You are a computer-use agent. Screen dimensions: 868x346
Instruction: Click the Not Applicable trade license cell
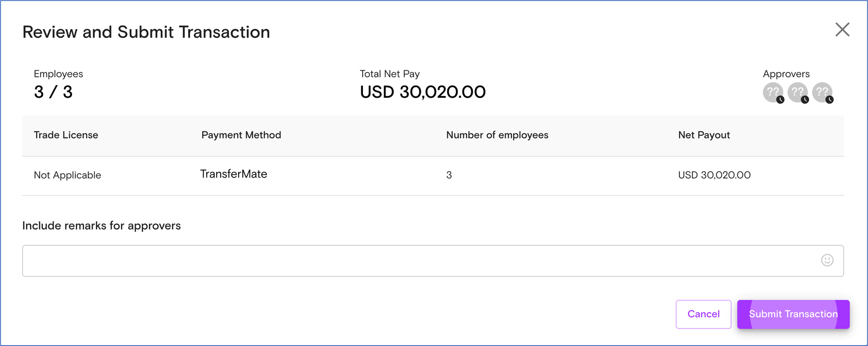68,175
